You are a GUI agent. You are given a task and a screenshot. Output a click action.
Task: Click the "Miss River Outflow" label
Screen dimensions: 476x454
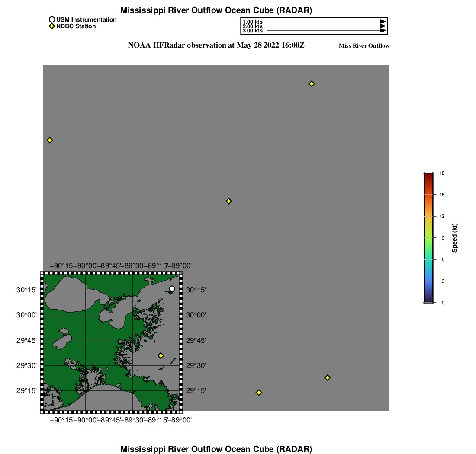click(x=363, y=46)
